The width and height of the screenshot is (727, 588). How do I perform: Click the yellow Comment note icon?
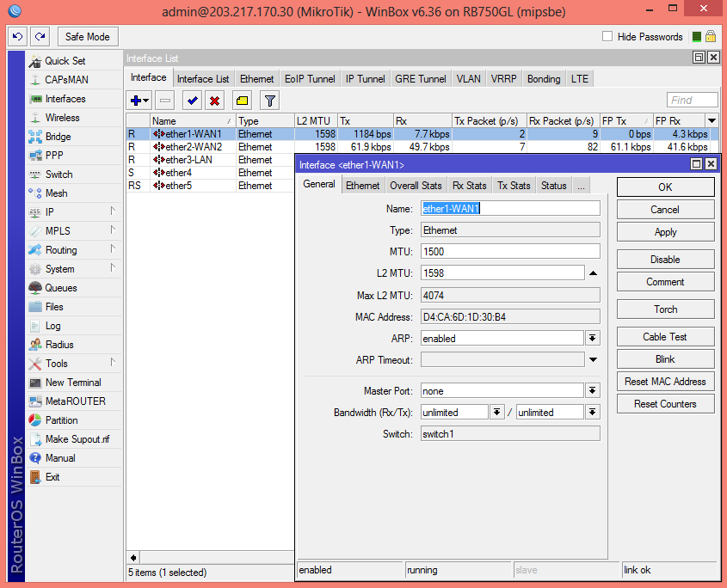(x=242, y=101)
